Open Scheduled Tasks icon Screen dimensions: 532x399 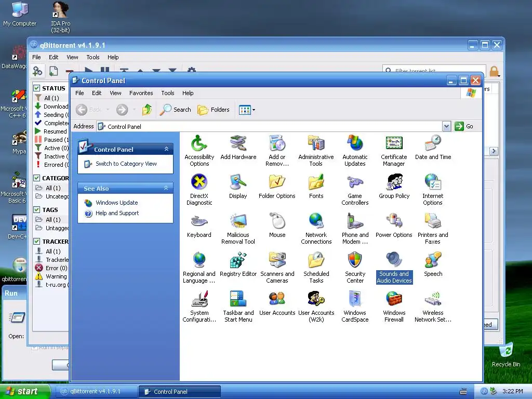[316, 268]
